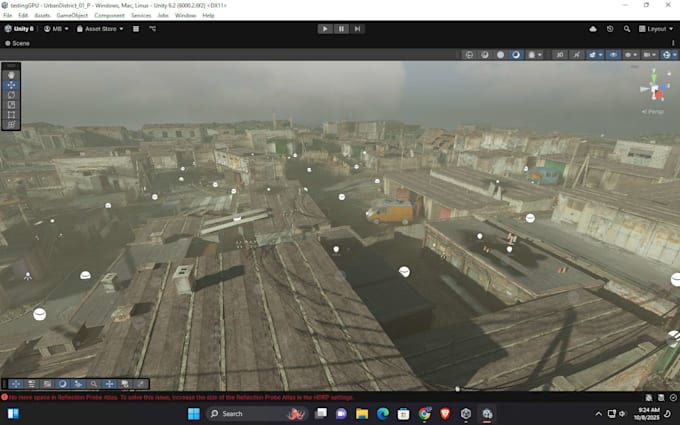Click the rightmost status bar icon
680x425 pixels.
(673, 397)
